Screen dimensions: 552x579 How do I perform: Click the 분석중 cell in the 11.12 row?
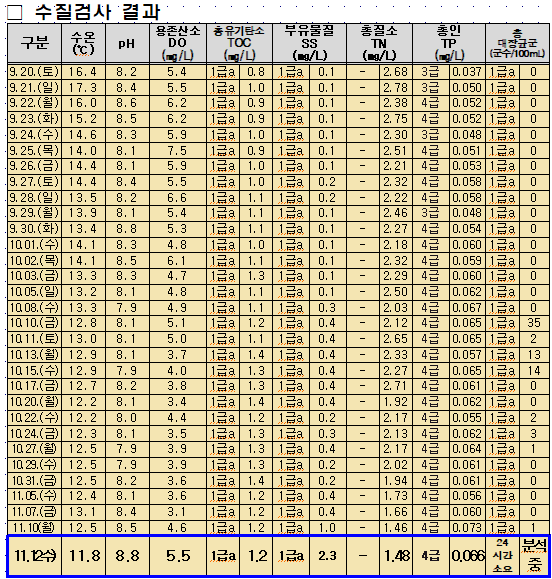[534, 556]
